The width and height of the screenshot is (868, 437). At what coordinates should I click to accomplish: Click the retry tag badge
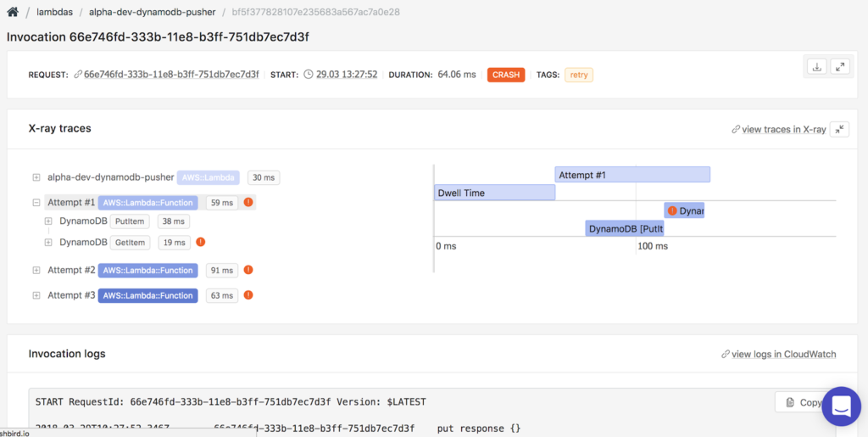tap(579, 75)
